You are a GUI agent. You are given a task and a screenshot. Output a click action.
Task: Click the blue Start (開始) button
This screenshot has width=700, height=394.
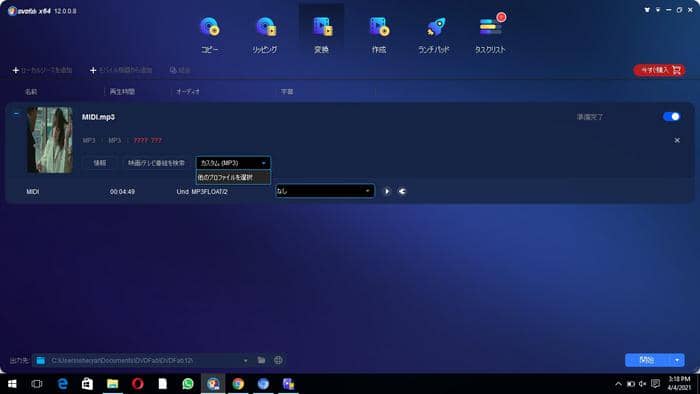coord(647,360)
